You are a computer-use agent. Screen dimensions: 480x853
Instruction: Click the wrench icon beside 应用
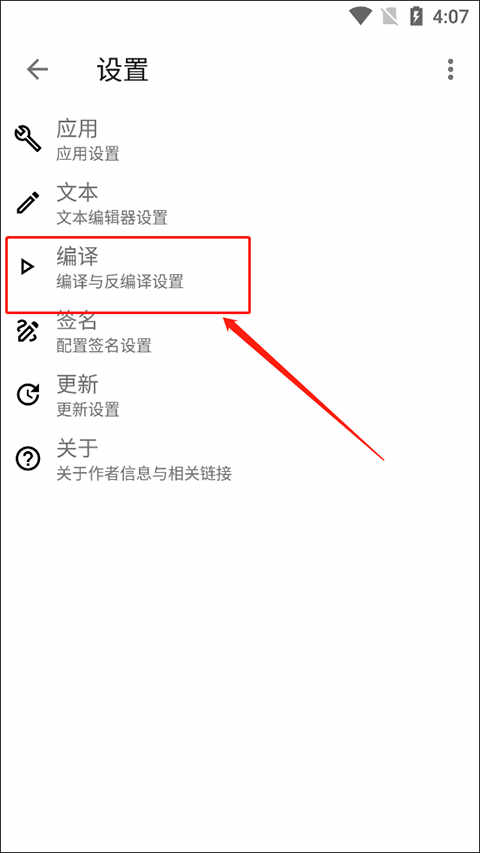pyautogui.click(x=28, y=138)
